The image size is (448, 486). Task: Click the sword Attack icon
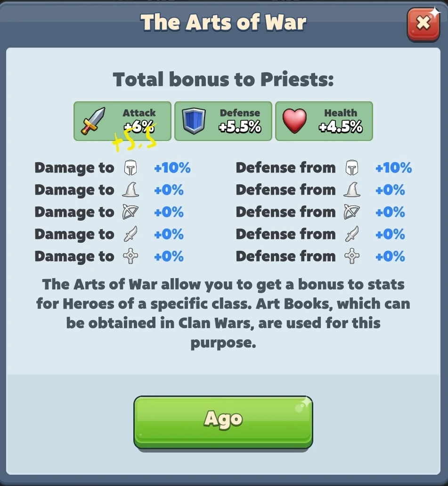[93, 121]
